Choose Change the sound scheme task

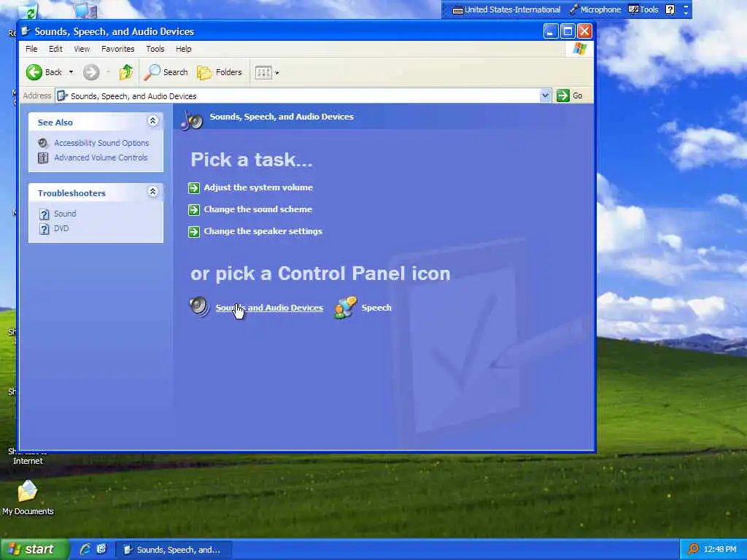click(258, 209)
